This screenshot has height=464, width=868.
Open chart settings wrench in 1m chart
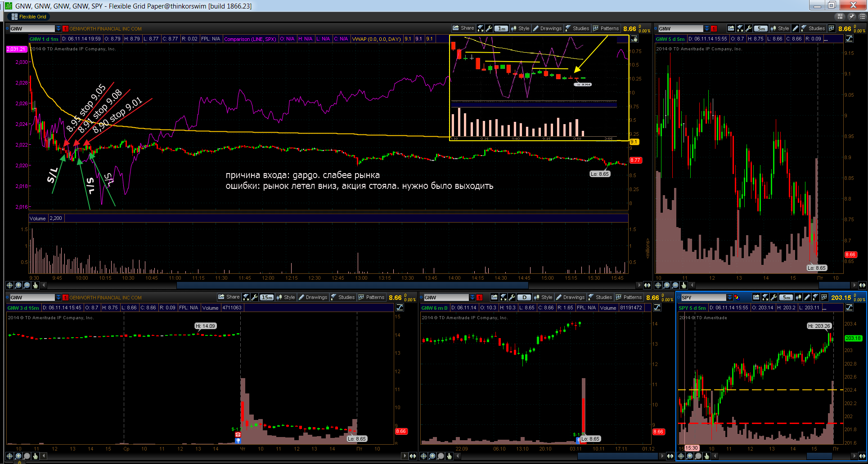pyautogui.click(x=489, y=28)
